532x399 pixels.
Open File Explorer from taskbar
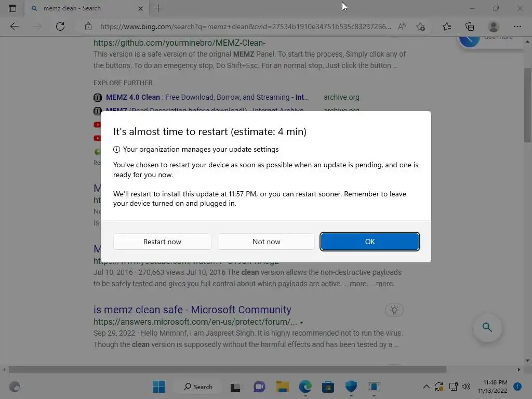click(x=282, y=387)
